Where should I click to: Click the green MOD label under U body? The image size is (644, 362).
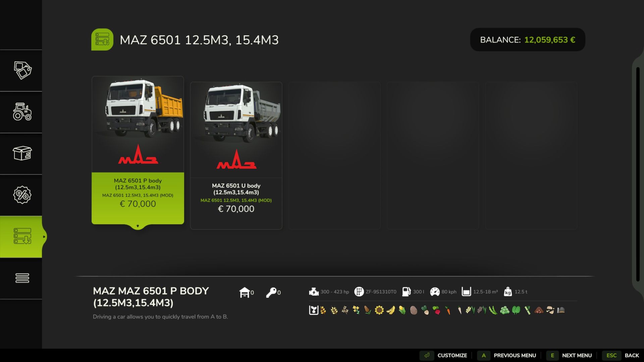point(236,200)
